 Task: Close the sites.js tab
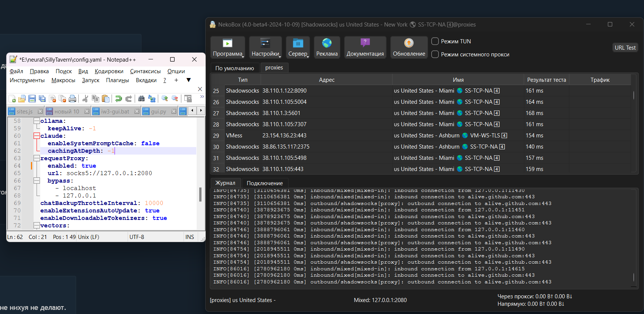[40, 111]
